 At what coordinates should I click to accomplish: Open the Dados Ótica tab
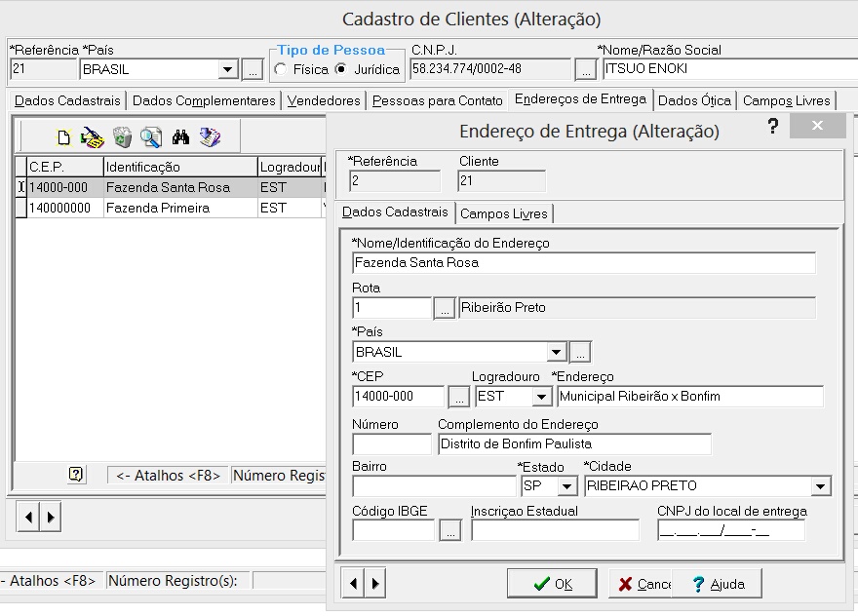(694, 100)
